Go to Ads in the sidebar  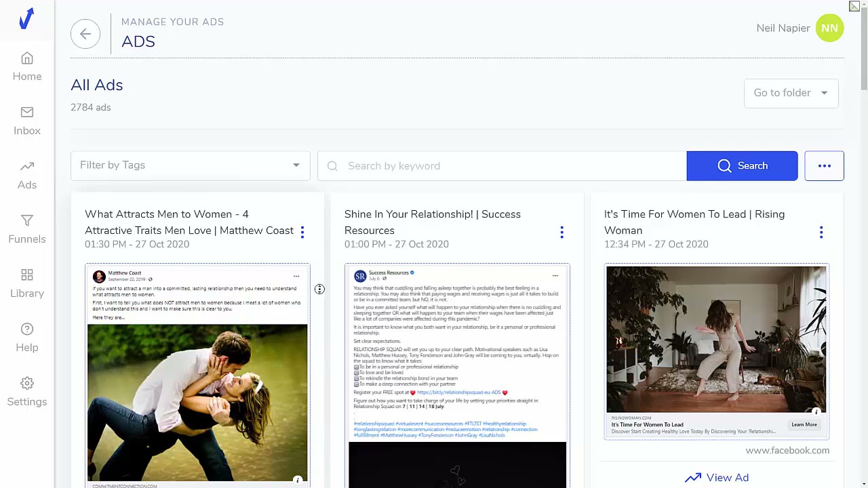click(x=27, y=176)
